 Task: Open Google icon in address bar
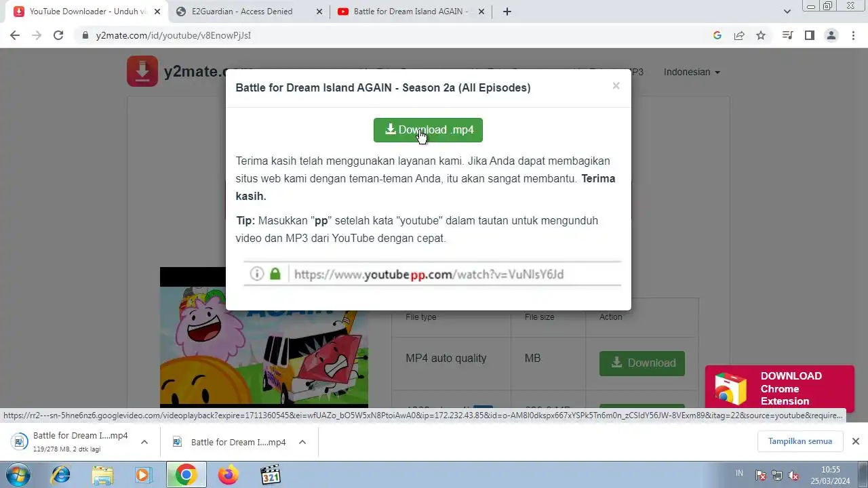(x=717, y=35)
